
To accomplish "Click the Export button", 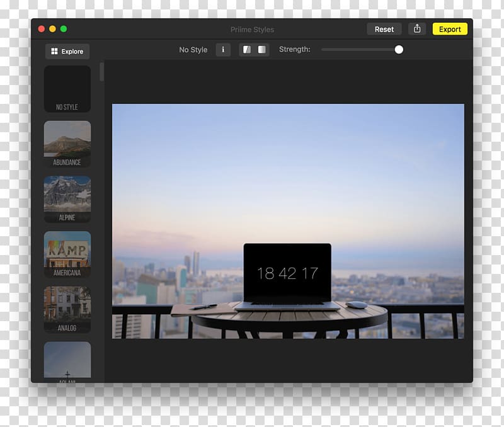I will [450, 29].
